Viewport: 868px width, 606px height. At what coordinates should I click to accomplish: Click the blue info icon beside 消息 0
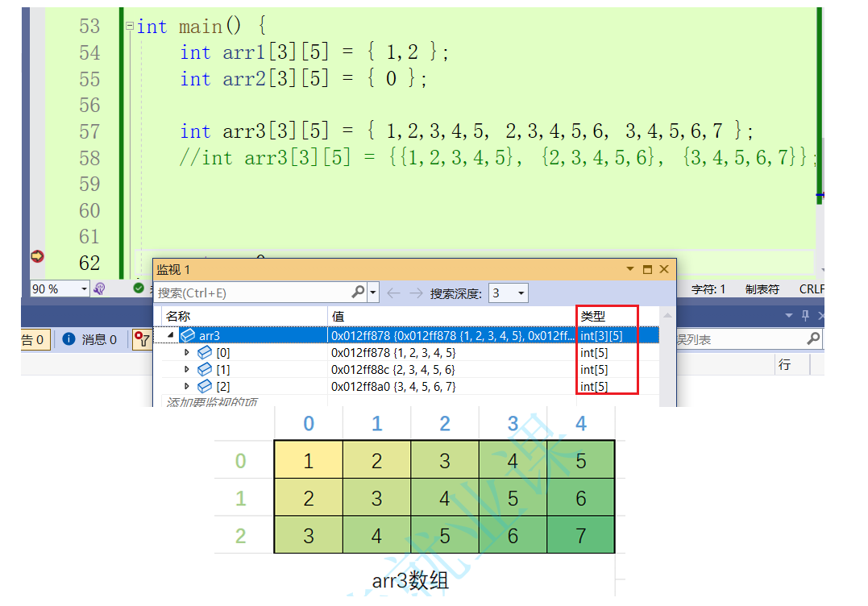pyautogui.click(x=69, y=338)
